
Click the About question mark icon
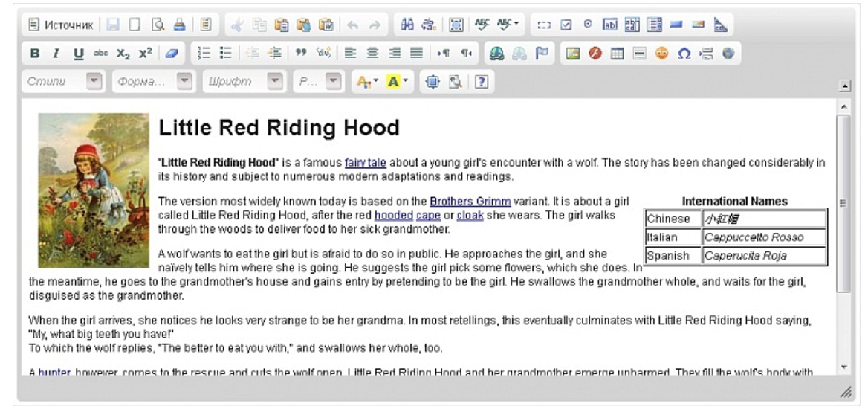click(x=482, y=82)
